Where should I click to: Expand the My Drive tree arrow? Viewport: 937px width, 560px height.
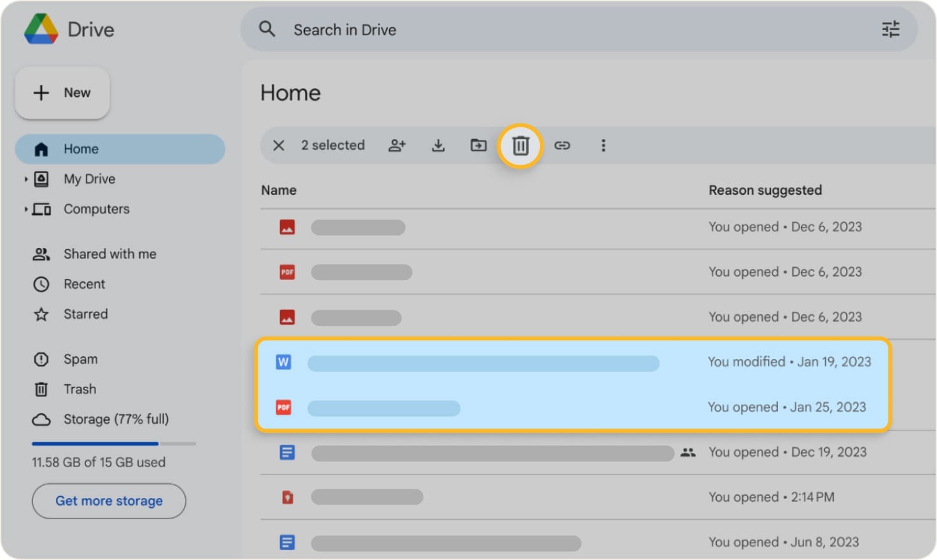tap(25, 179)
